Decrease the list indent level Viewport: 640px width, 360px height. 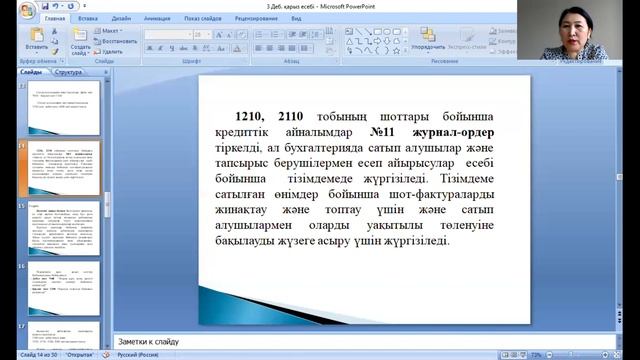292,35
